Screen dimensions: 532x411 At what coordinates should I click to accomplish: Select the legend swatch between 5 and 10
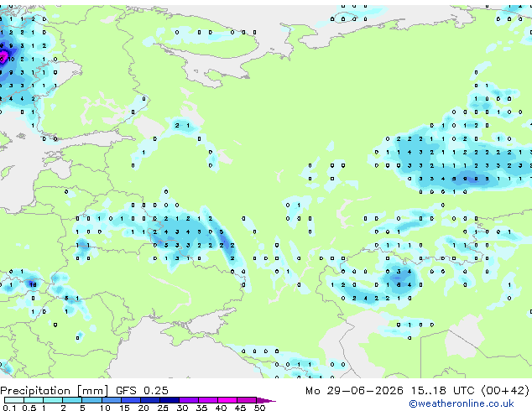pyautogui.click(x=91, y=400)
